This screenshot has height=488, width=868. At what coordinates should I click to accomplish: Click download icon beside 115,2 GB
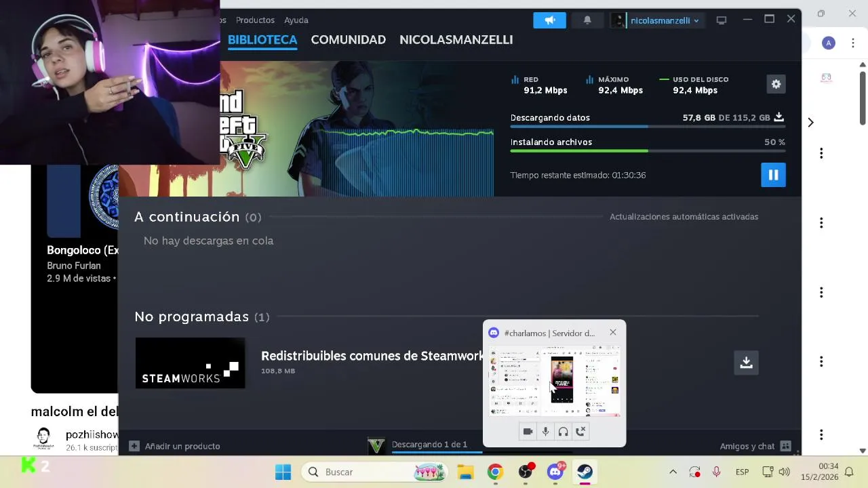779,117
